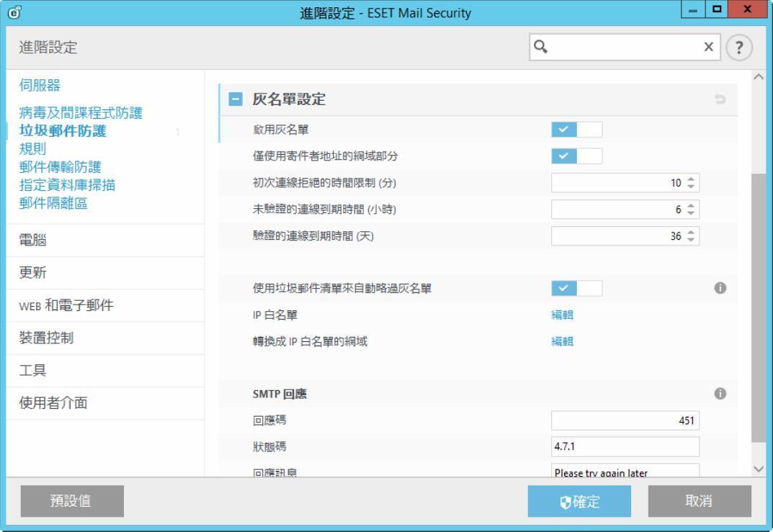This screenshot has width=773, height=532.
Task: Select 垃圾郵件防護 in sidebar
Action: pyautogui.click(x=63, y=131)
